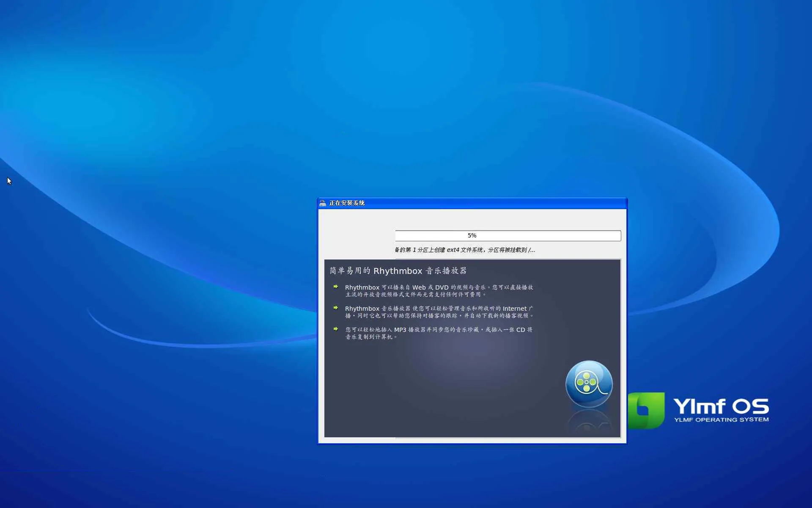Click the installer icon in the title bar
The height and width of the screenshot is (508, 812).
(x=323, y=203)
